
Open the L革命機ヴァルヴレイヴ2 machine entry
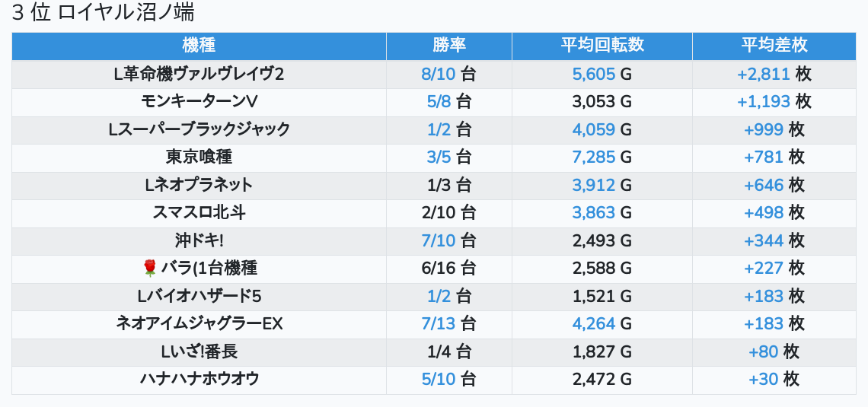coord(199,74)
